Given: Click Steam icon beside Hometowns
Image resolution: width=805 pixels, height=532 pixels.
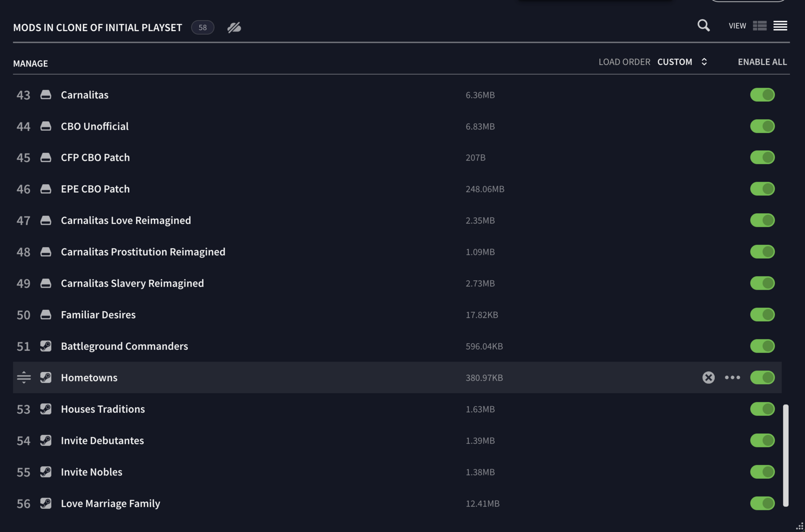Looking at the screenshot, I should coord(46,377).
